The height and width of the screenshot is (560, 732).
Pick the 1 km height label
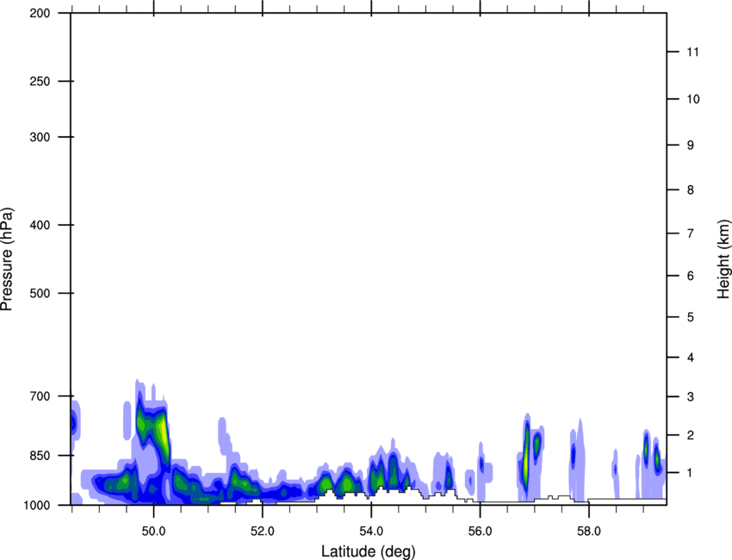pos(691,473)
